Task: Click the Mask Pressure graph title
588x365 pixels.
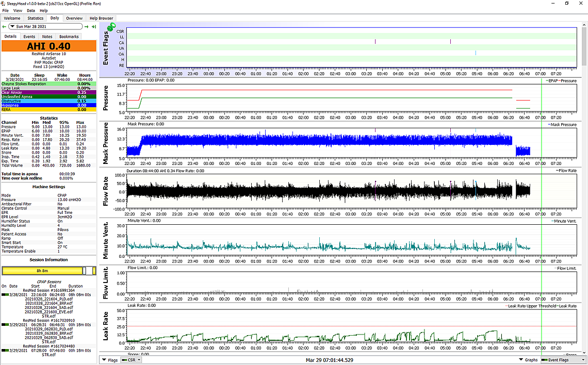Action: (106, 143)
